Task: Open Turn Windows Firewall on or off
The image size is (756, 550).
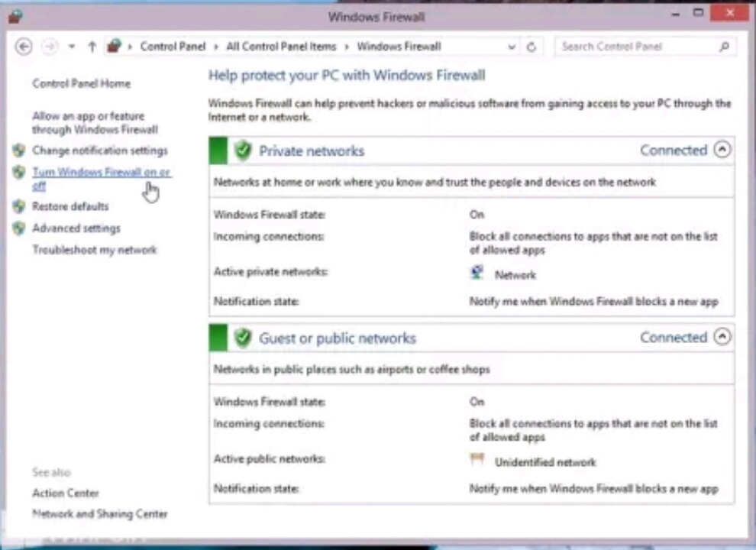Action: [102, 179]
